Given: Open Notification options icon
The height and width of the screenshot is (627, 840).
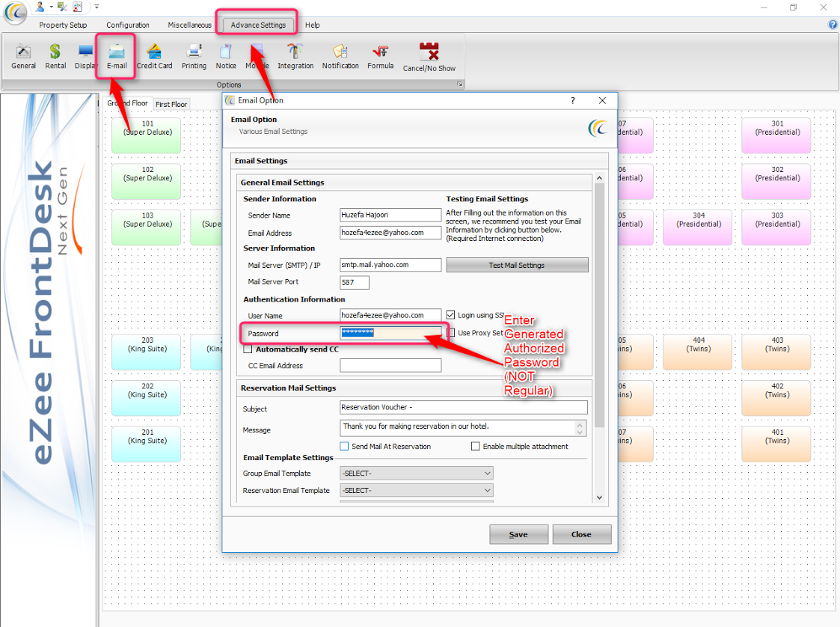Looking at the screenshot, I should coord(340,57).
